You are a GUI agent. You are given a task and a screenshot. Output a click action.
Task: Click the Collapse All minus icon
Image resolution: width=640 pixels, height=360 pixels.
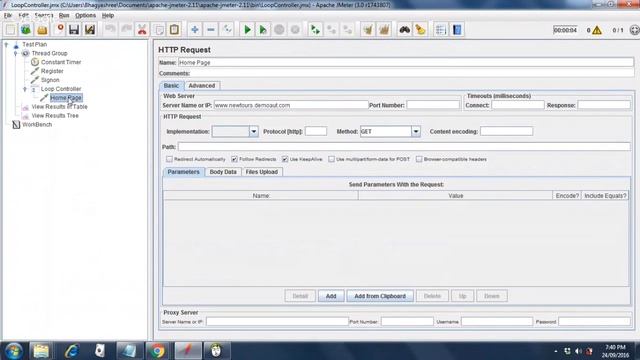211,29
